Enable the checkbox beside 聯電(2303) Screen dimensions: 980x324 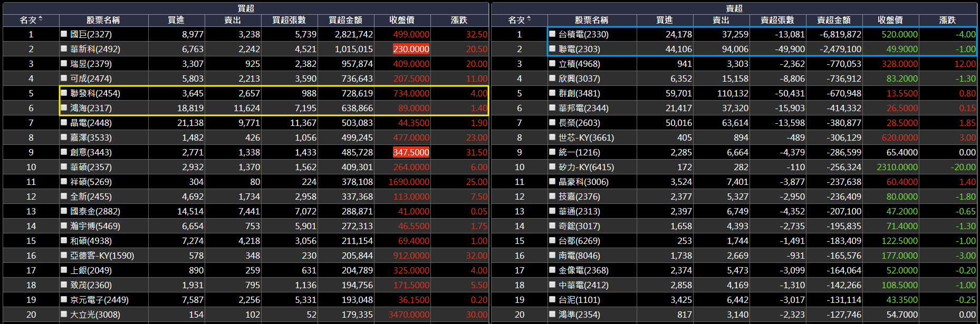(552, 48)
